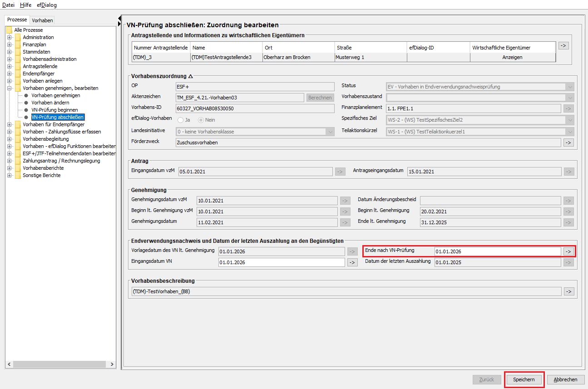Open VN-Prüfung beginnen process
Viewport: 588px width, 389px height.
click(x=54, y=110)
